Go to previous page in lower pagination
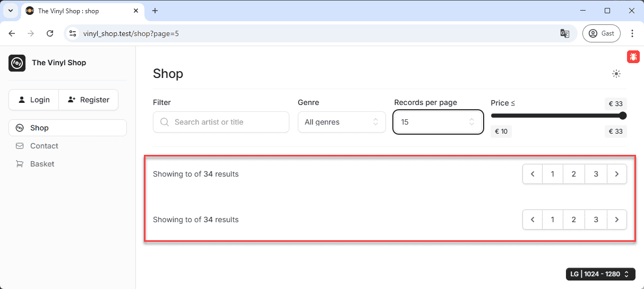This screenshot has height=289, width=644. point(533,220)
